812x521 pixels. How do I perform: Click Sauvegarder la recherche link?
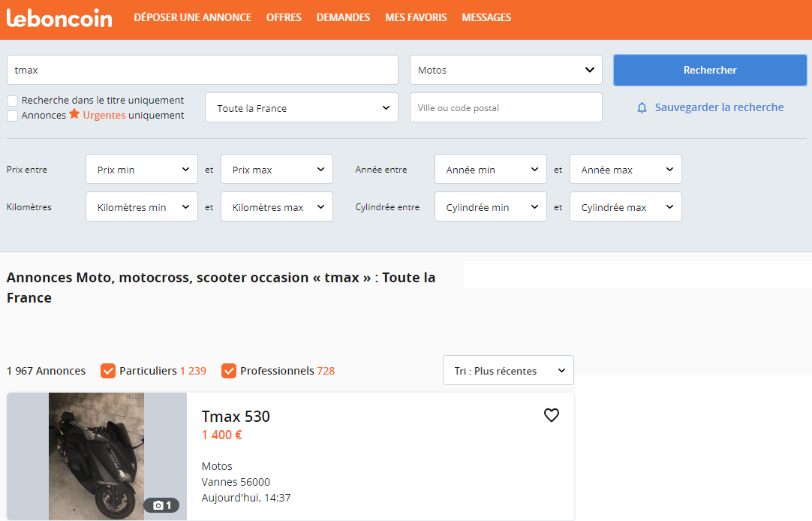pyautogui.click(x=719, y=107)
